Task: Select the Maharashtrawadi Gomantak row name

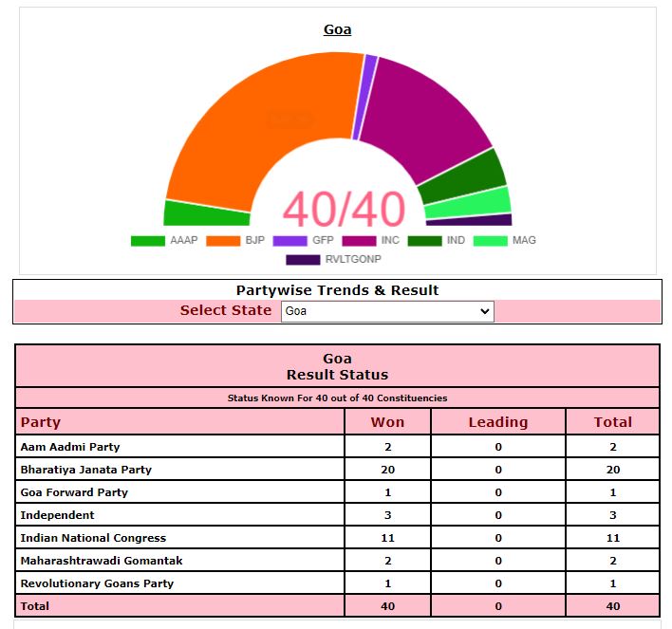Action: [x=102, y=561]
